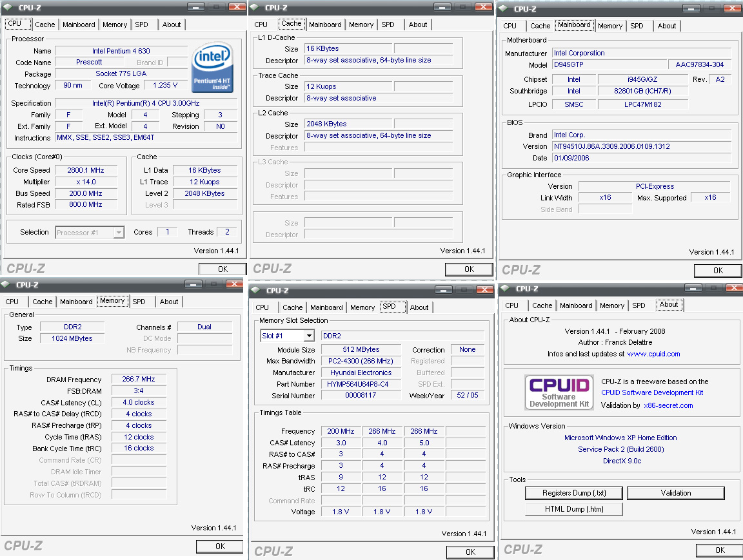
Task: Click the CPU-Z title icon of the Memory Slot Selection window
Action: click(x=256, y=290)
